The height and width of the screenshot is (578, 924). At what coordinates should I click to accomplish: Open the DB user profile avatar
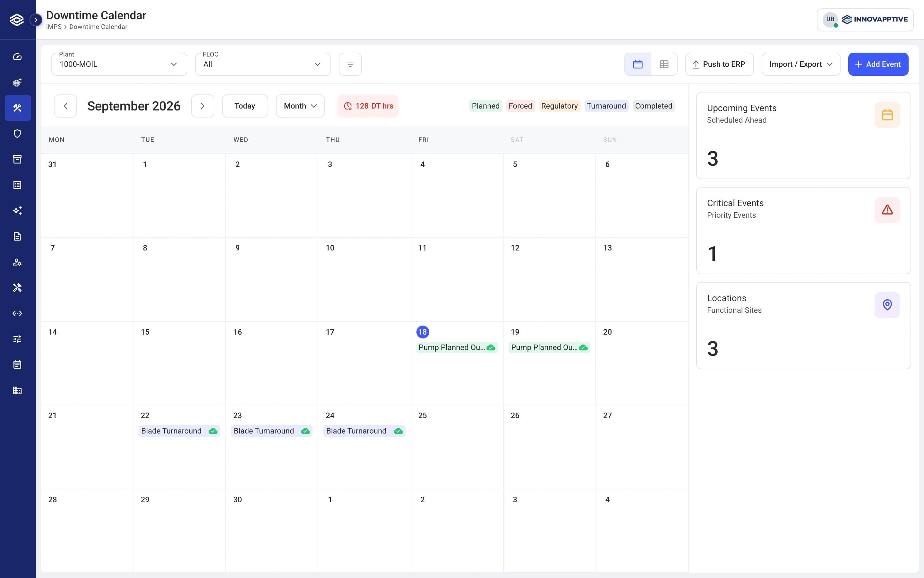coord(830,20)
